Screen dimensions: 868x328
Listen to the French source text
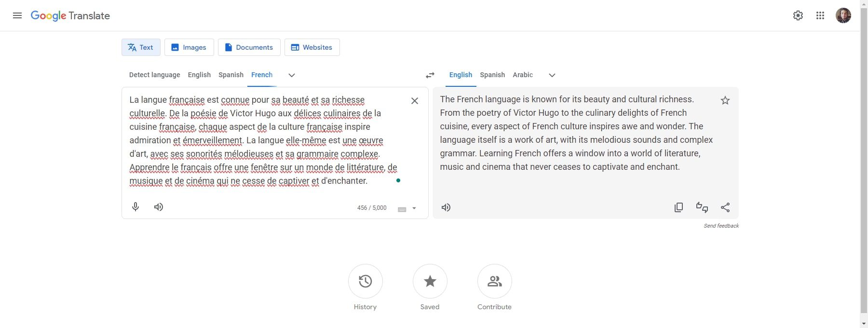(158, 206)
